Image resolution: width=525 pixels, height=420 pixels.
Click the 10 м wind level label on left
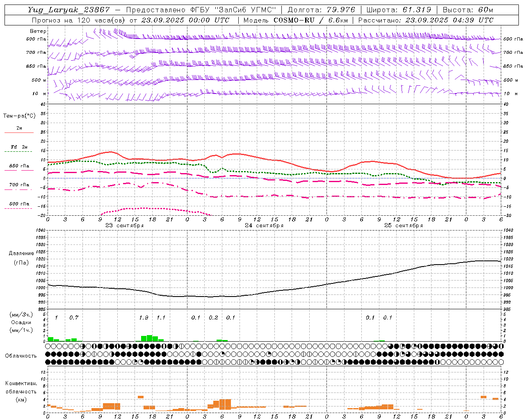(39, 94)
